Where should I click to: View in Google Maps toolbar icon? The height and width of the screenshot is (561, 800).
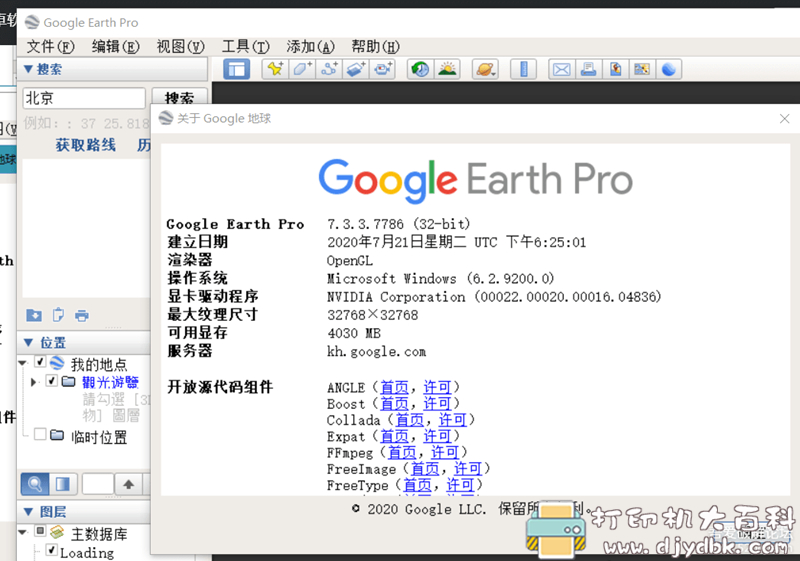pos(642,69)
